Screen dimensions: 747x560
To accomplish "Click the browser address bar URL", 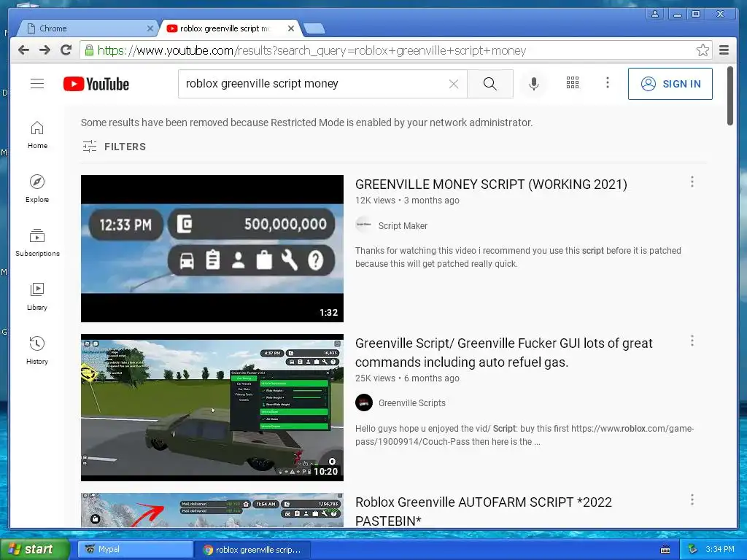I will (311, 50).
